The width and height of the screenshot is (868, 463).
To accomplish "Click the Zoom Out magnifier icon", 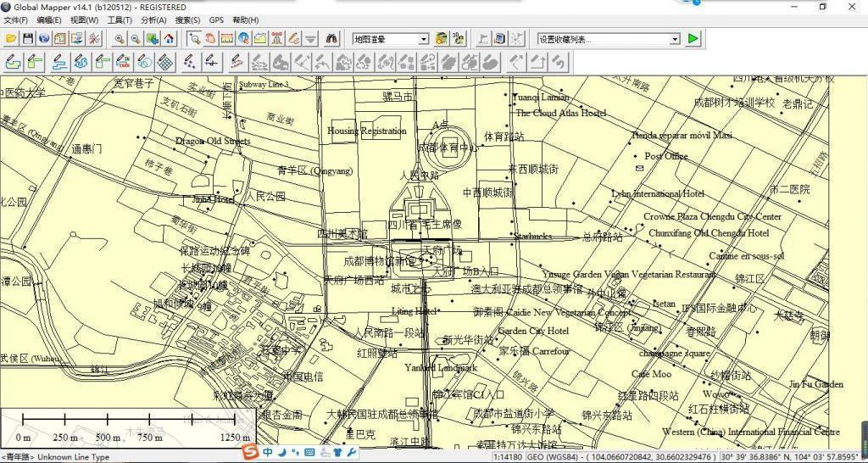I will pos(136,39).
